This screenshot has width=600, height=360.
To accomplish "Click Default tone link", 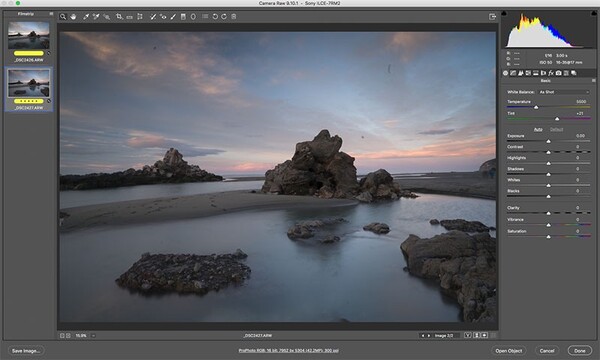I will 556,129.
